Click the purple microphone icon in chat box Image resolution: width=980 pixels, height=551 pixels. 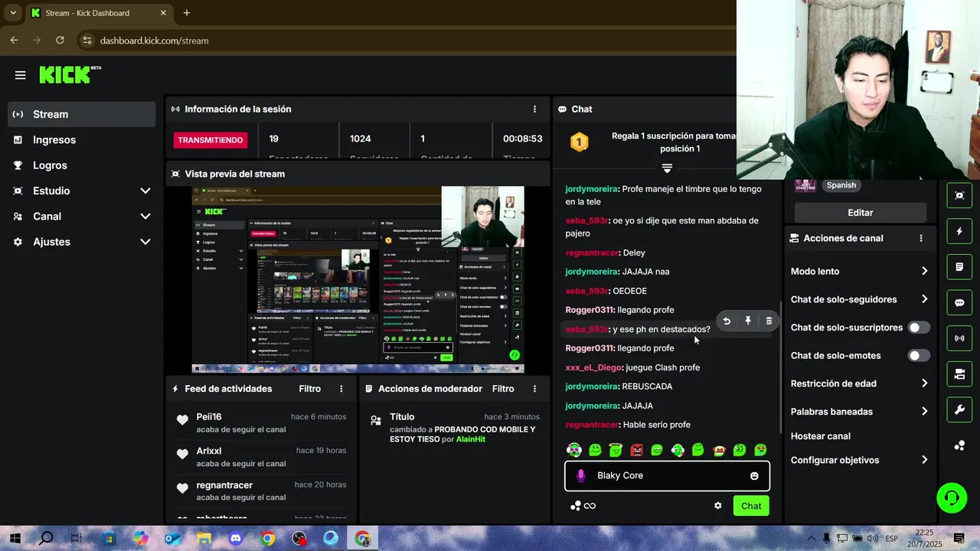click(x=580, y=476)
